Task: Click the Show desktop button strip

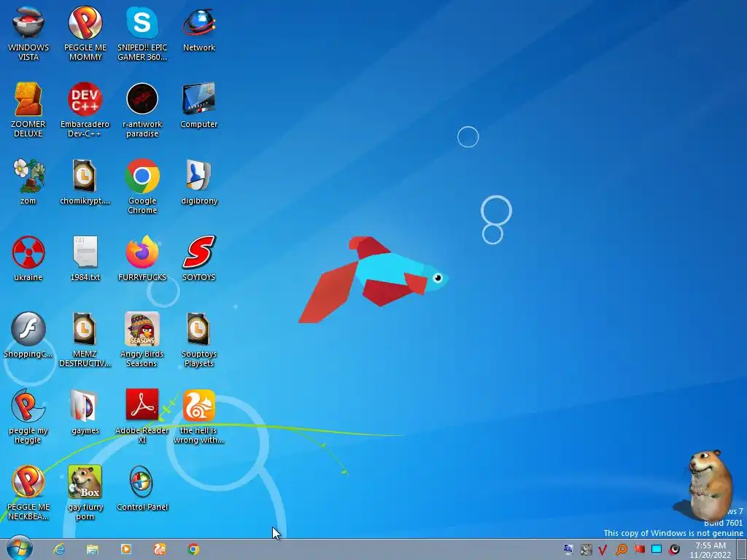Action: coord(742,550)
